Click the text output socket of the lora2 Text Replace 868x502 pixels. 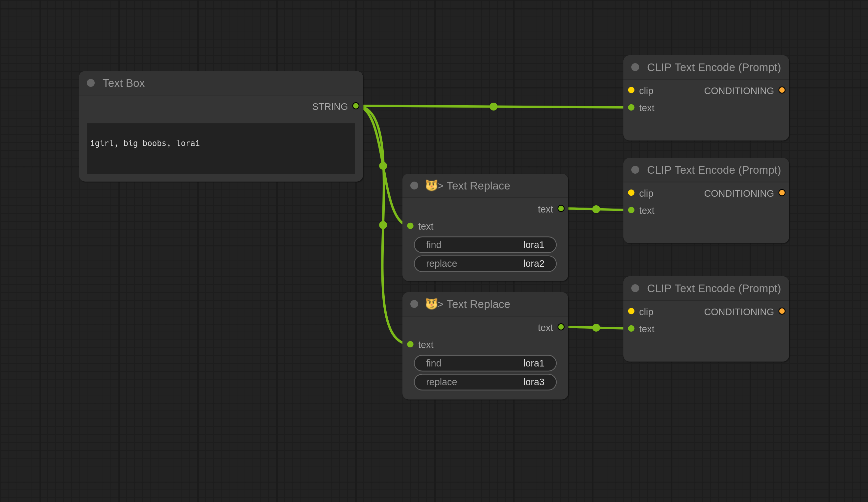tap(561, 209)
